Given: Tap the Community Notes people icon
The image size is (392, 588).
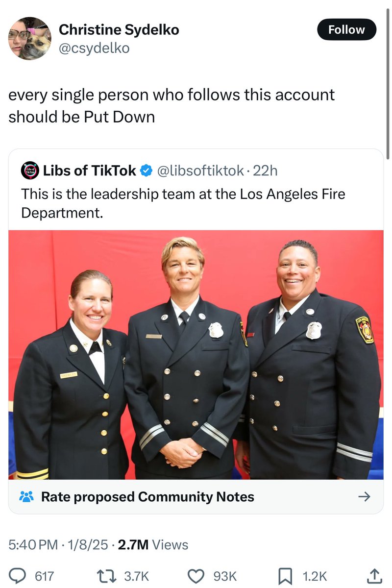Looking at the screenshot, I should (26, 497).
